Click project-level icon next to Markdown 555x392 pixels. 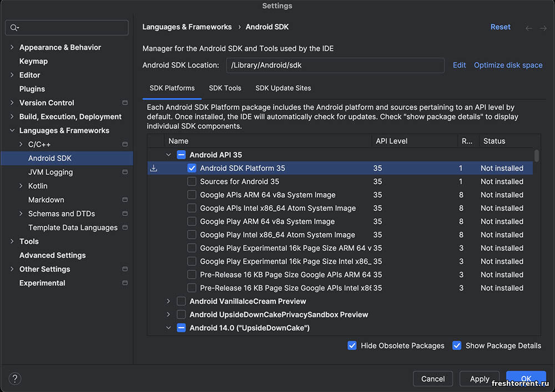tap(125, 200)
